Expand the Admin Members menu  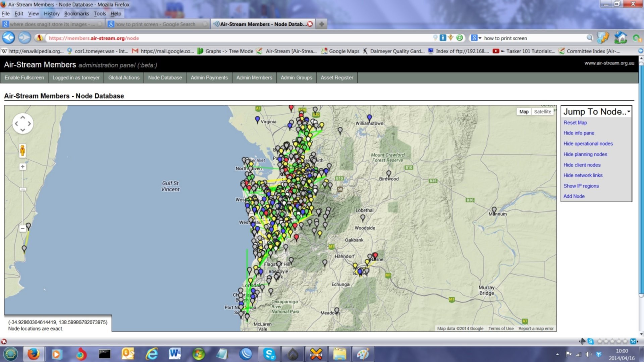pos(254,78)
